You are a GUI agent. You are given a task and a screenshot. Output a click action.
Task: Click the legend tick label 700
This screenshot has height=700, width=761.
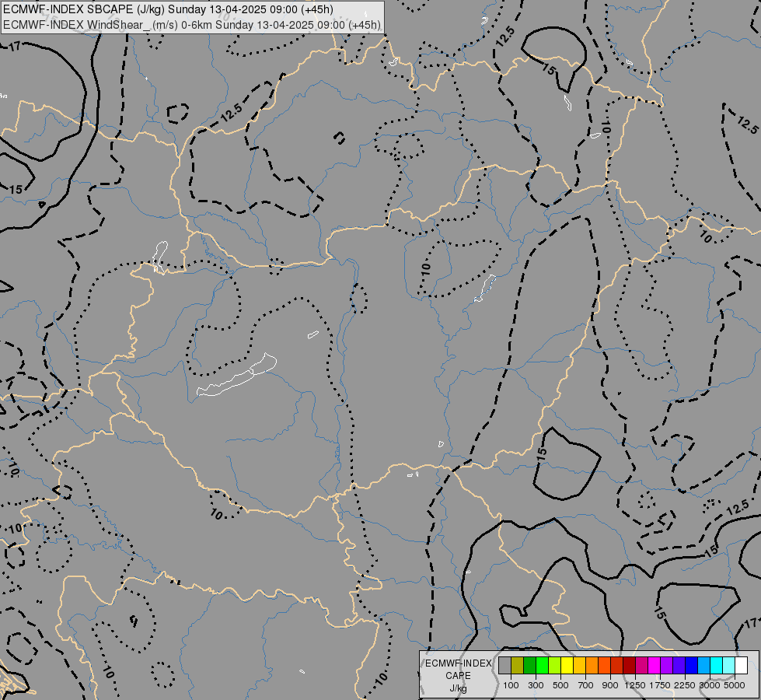coord(586,685)
